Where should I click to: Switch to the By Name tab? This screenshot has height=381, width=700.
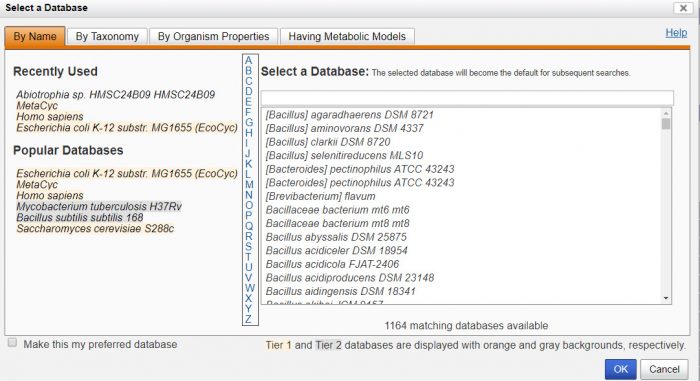click(x=35, y=36)
